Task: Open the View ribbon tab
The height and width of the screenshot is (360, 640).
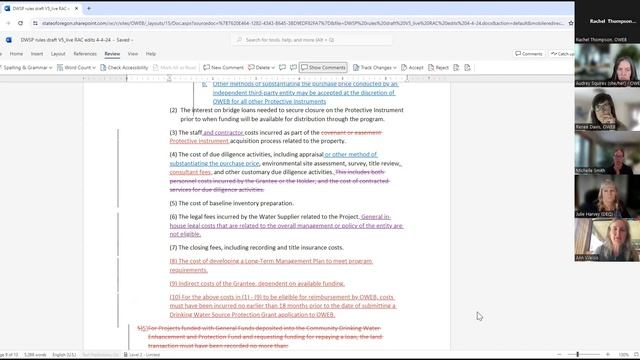Action: 133,54
